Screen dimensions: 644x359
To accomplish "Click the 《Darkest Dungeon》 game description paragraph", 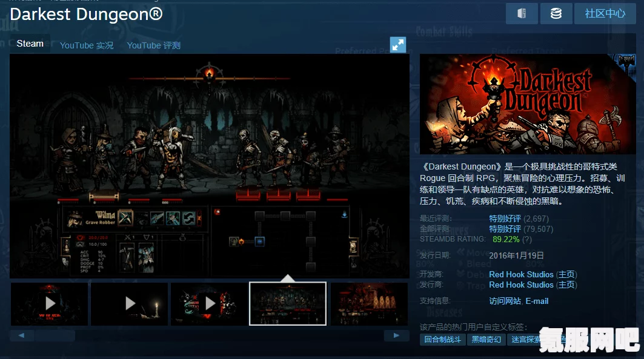I will [522, 184].
